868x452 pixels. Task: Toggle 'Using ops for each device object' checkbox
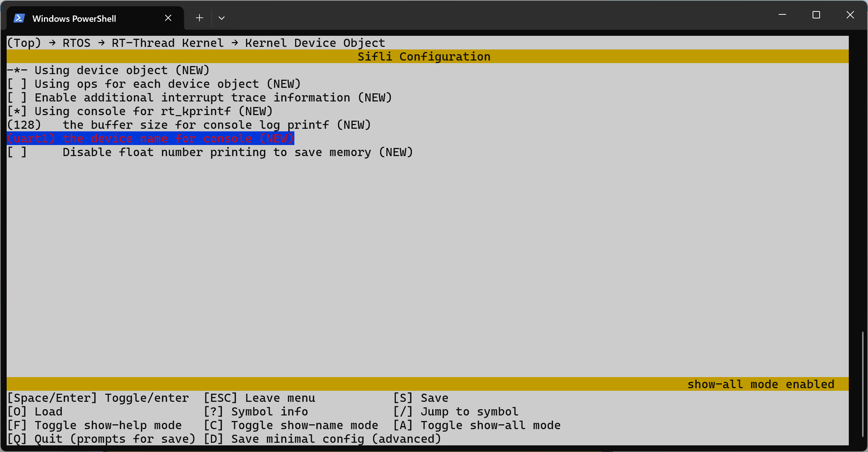pyautogui.click(x=17, y=84)
